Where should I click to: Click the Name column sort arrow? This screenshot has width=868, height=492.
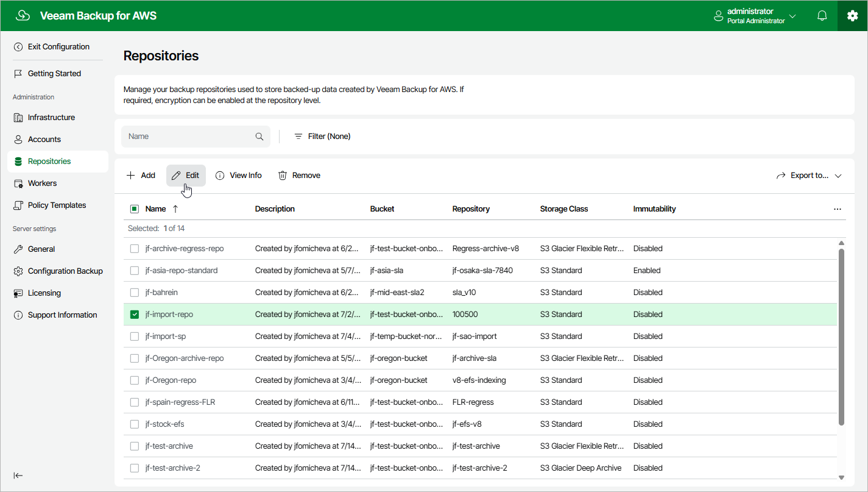coord(175,209)
